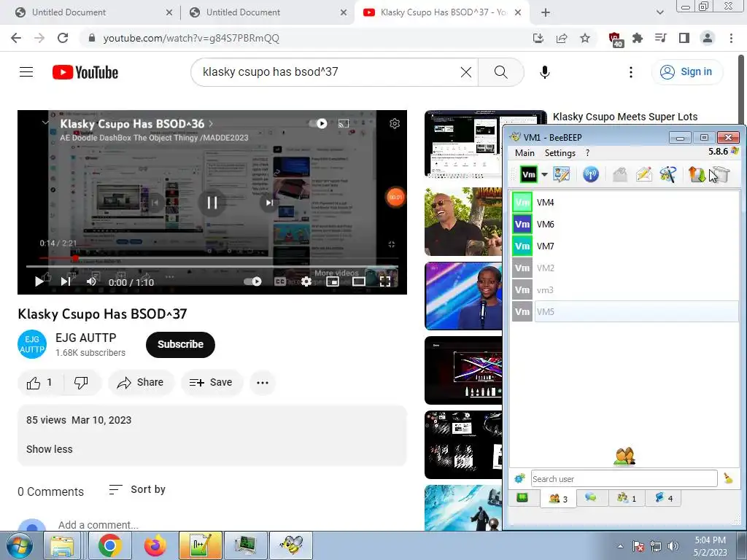
Task: Click the broom clear icon beside Search user
Action: pyautogui.click(x=728, y=478)
